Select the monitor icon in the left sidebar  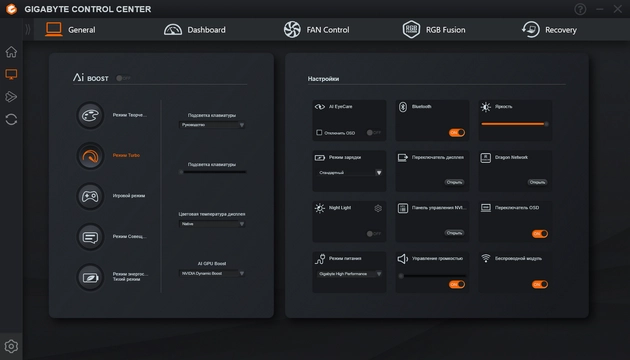[11, 74]
